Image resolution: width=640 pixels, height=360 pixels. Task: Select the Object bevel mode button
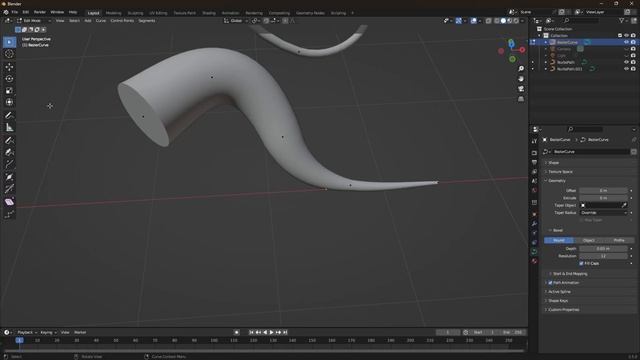point(589,240)
